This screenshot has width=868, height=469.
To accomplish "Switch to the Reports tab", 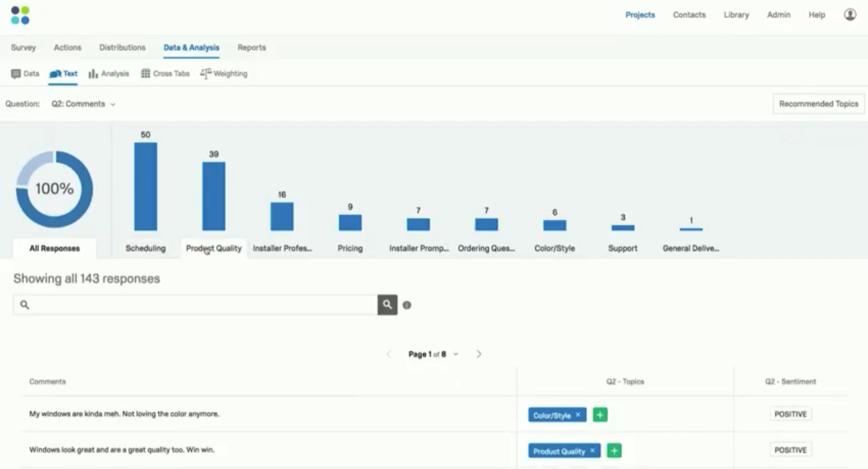I will [x=252, y=47].
